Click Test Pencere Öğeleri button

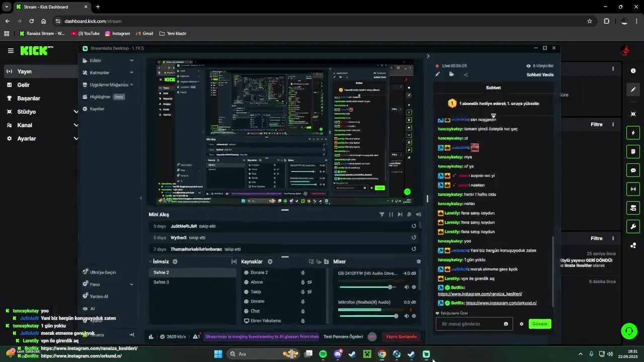pyautogui.click(x=343, y=337)
